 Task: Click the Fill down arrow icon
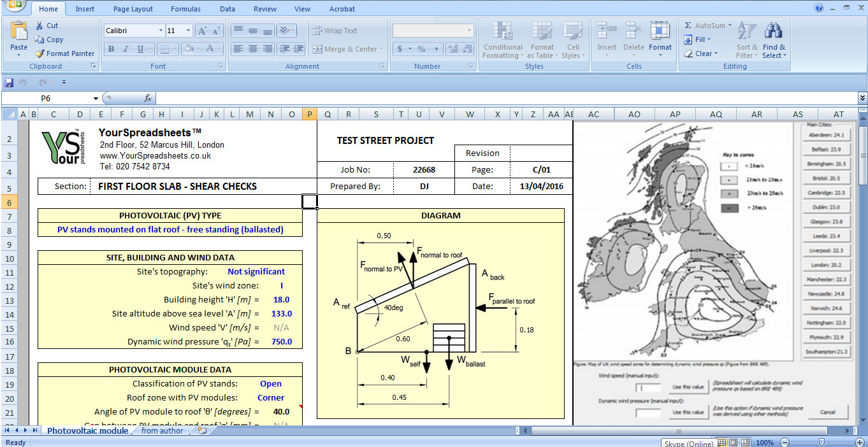(688, 39)
